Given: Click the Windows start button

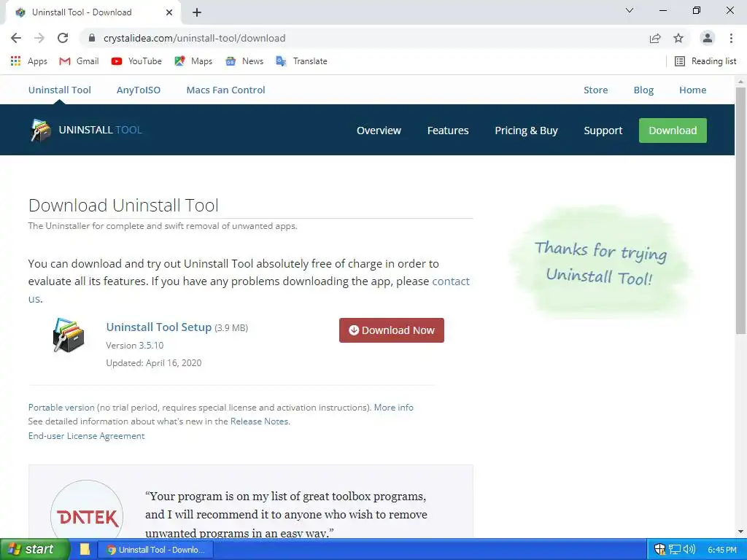Looking at the screenshot, I should click(35, 550).
